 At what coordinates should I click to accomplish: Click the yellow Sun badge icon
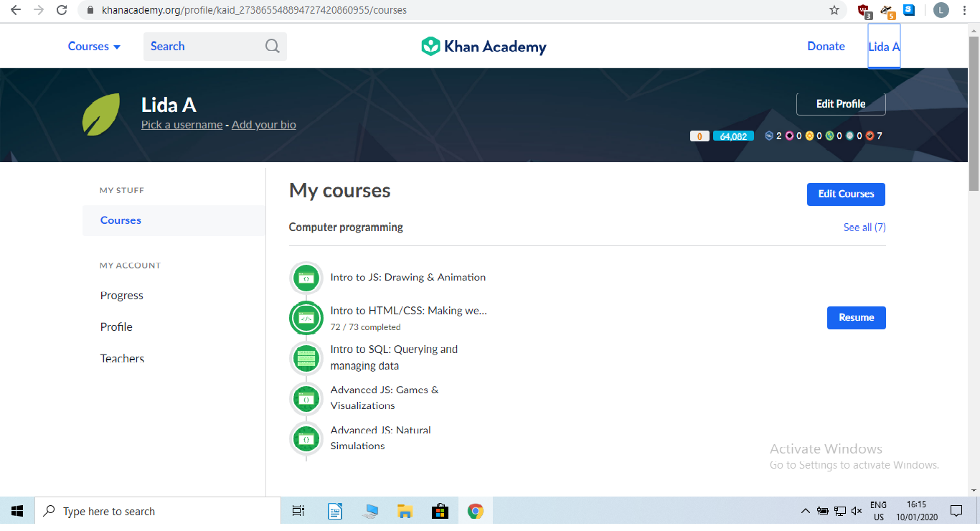(x=809, y=136)
